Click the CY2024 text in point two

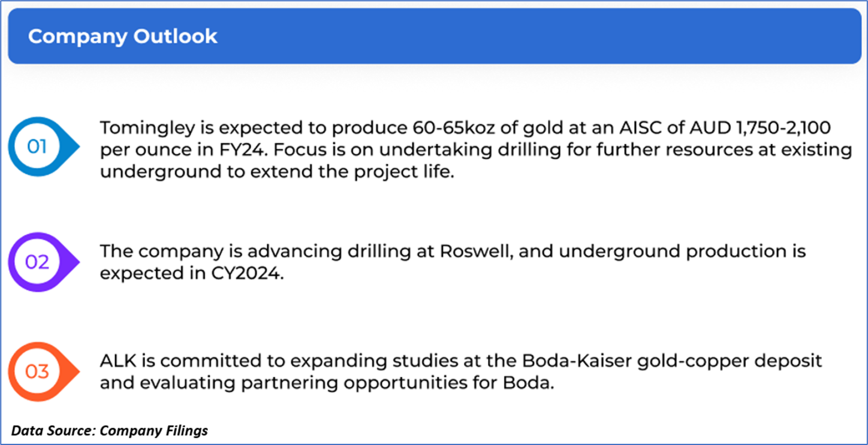pyautogui.click(x=246, y=273)
